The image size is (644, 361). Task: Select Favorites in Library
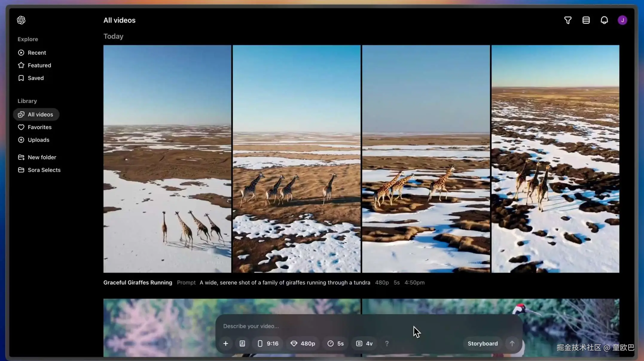click(x=39, y=127)
